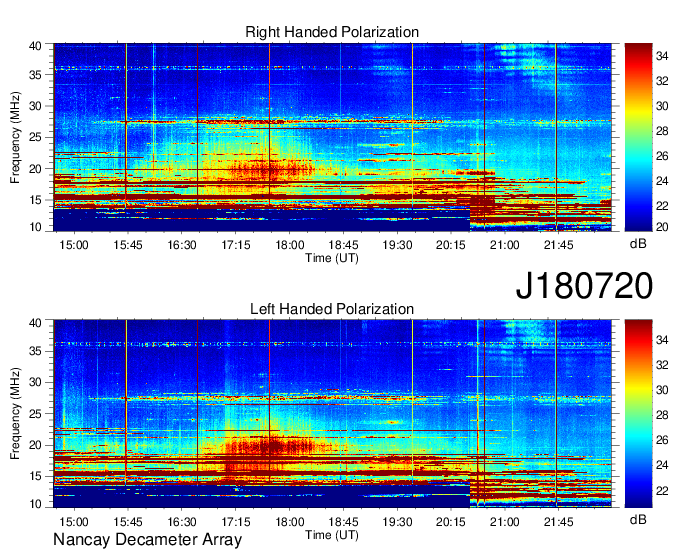Click the 40 MHz tick on Left Handed plot
The image size is (680, 552).
click(35, 323)
